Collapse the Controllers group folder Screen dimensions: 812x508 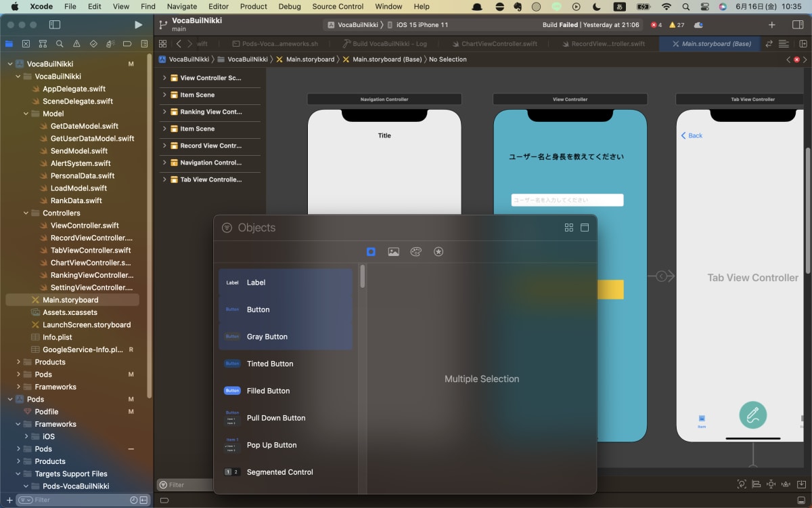click(26, 213)
